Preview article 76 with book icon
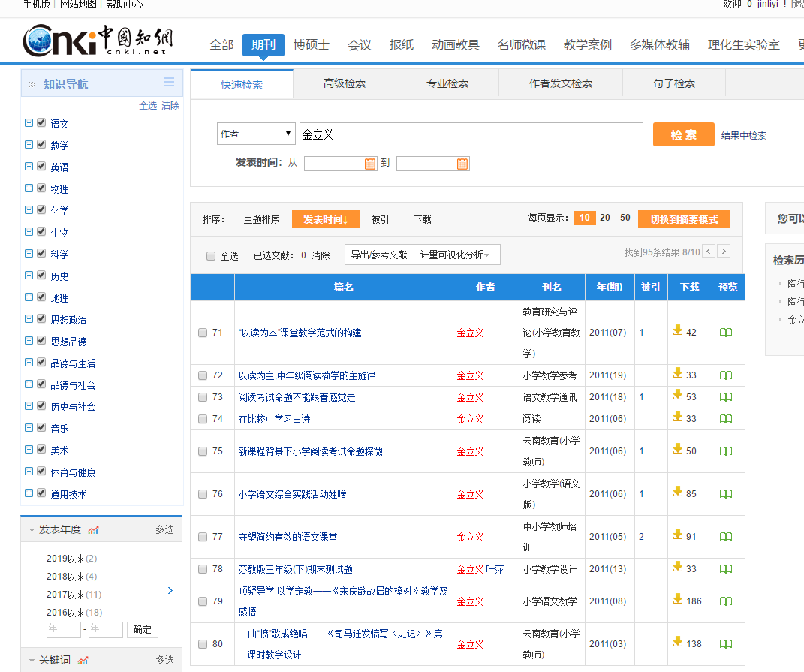This screenshot has height=672, width=804. tap(725, 494)
